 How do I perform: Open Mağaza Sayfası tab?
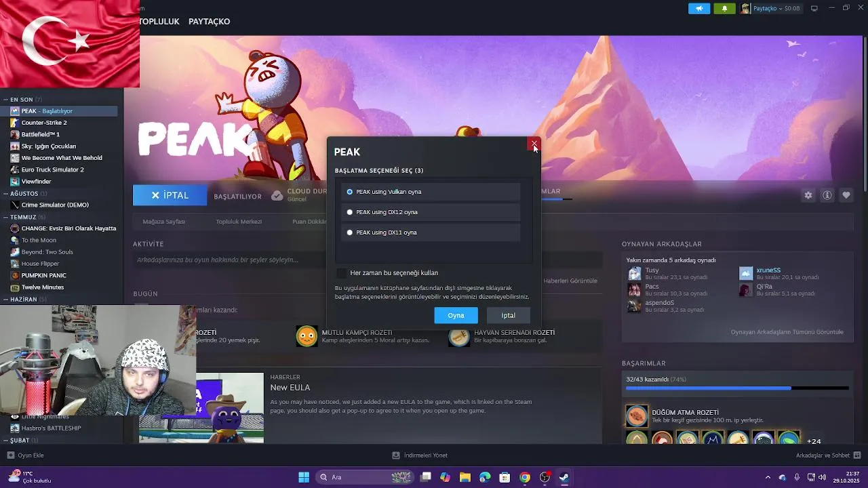(164, 222)
